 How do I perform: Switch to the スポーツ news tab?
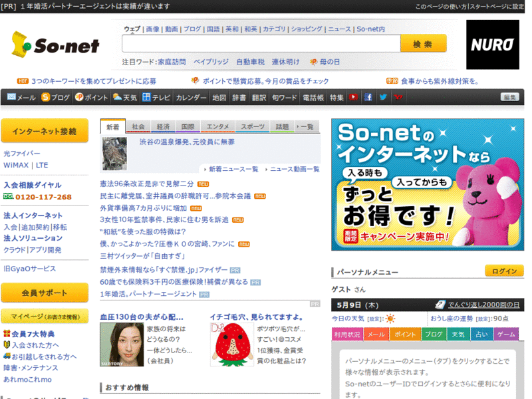click(x=253, y=126)
